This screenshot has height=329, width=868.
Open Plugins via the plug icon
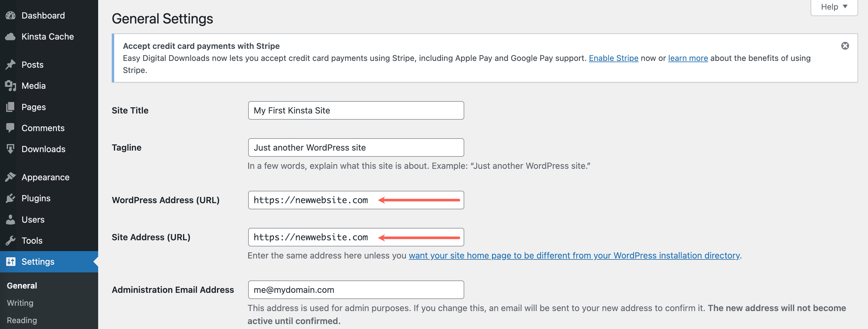click(10, 198)
